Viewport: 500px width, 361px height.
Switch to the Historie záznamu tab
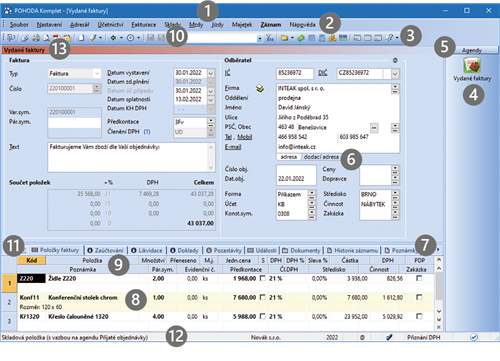pos(352,250)
